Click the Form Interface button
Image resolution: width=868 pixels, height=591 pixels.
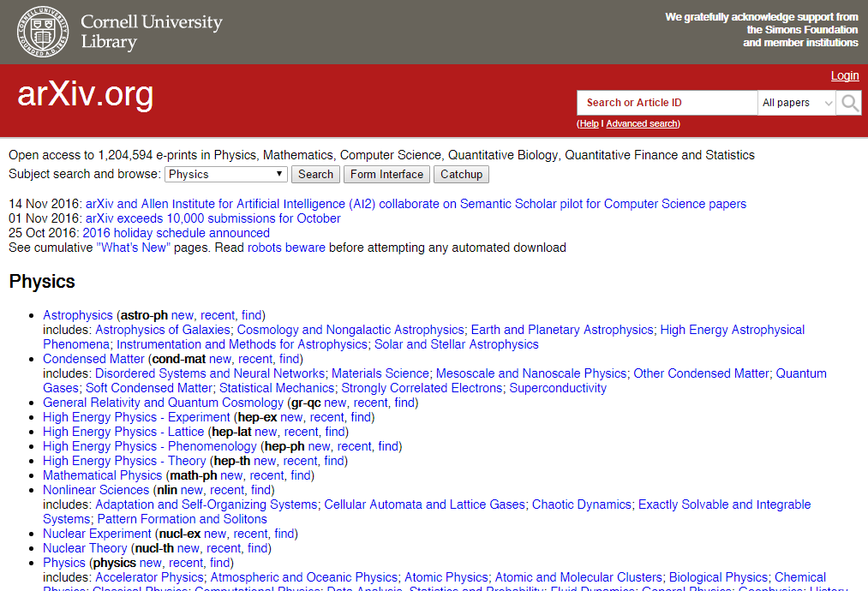tap(387, 175)
